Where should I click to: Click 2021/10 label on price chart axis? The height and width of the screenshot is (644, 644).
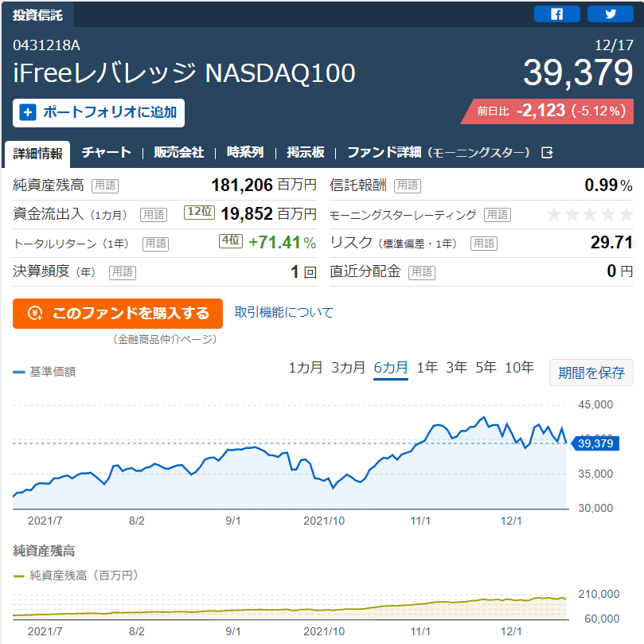pyautogui.click(x=324, y=521)
